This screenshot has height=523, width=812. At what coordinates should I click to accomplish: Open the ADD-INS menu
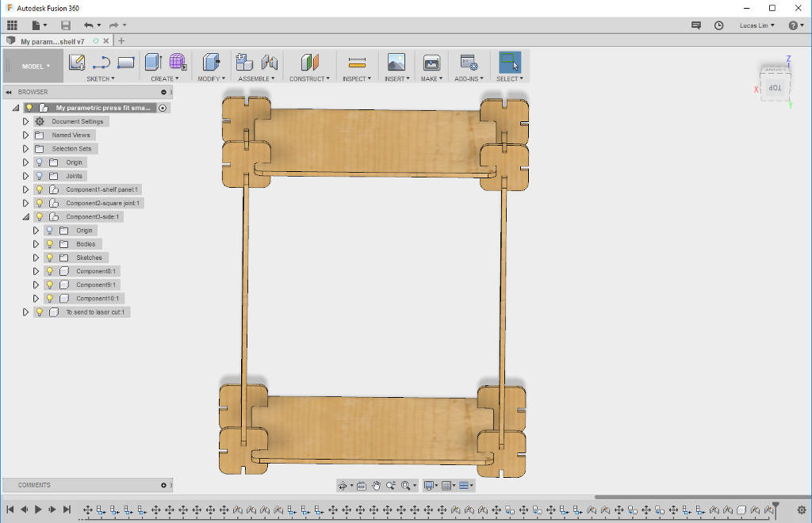[x=468, y=78]
